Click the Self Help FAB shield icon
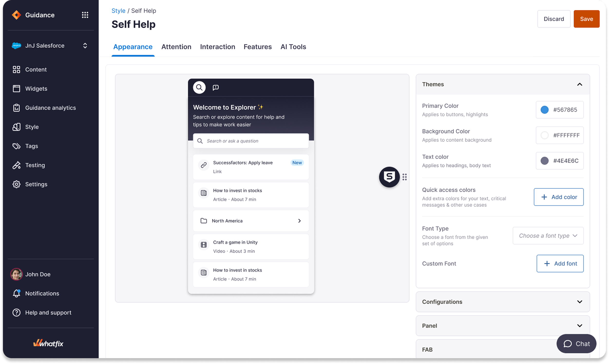The width and height of the screenshot is (609, 364). (x=389, y=177)
